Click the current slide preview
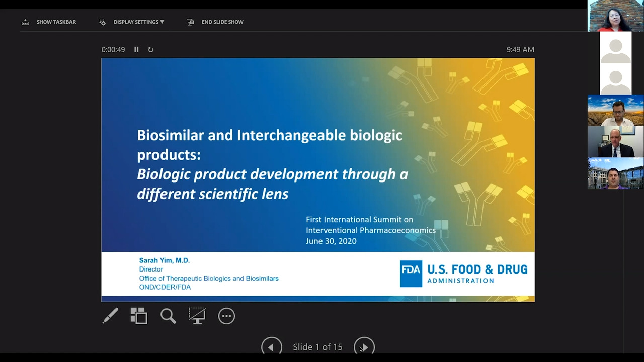The width and height of the screenshot is (644, 362). (317, 179)
